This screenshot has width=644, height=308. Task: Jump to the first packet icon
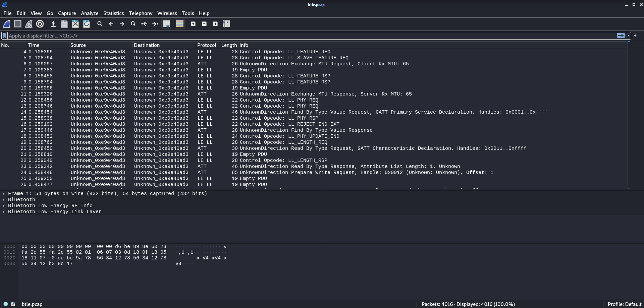click(144, 24)
